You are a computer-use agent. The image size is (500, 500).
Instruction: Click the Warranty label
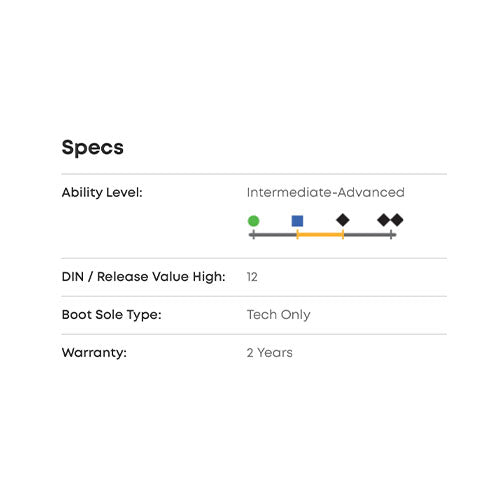point(94,353)
